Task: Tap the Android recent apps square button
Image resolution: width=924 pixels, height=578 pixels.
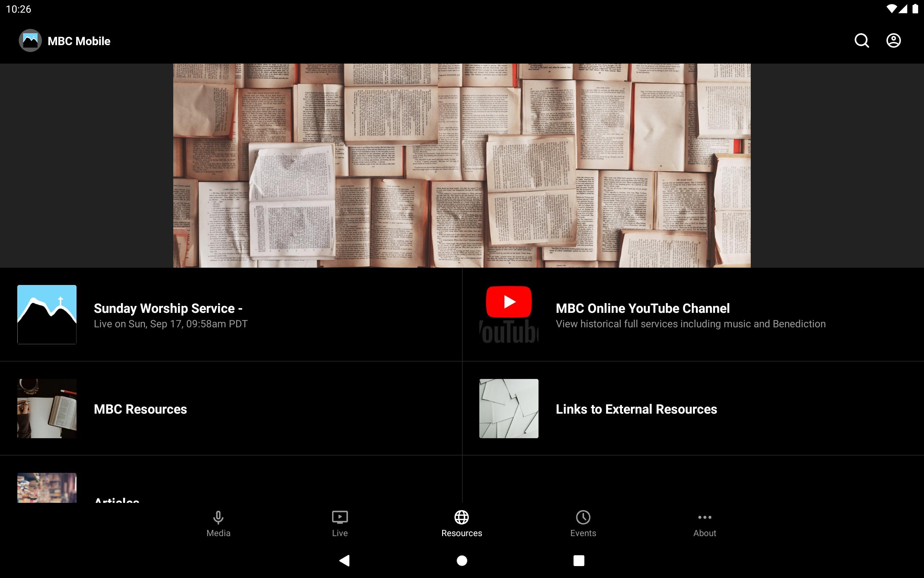Action: tap(579, 560)
